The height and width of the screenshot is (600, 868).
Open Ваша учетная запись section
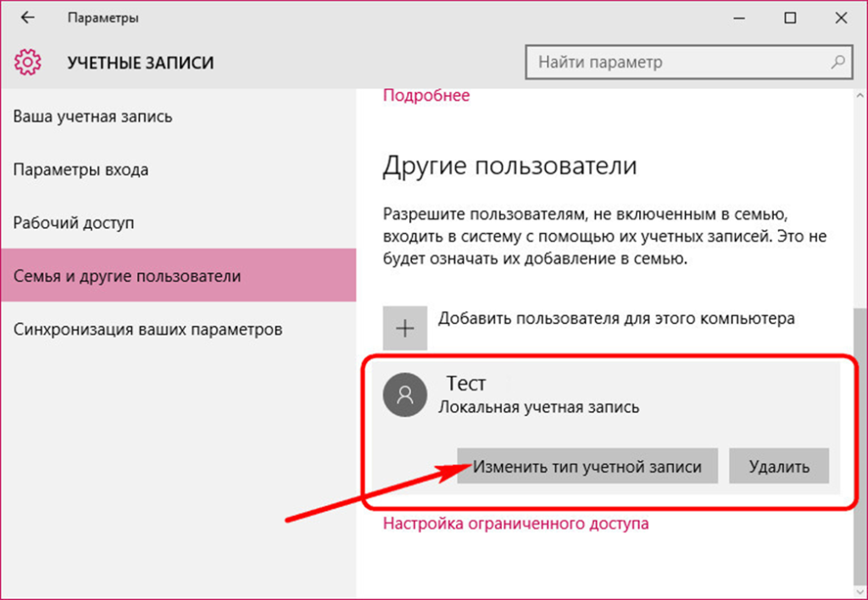pos(93,116)
